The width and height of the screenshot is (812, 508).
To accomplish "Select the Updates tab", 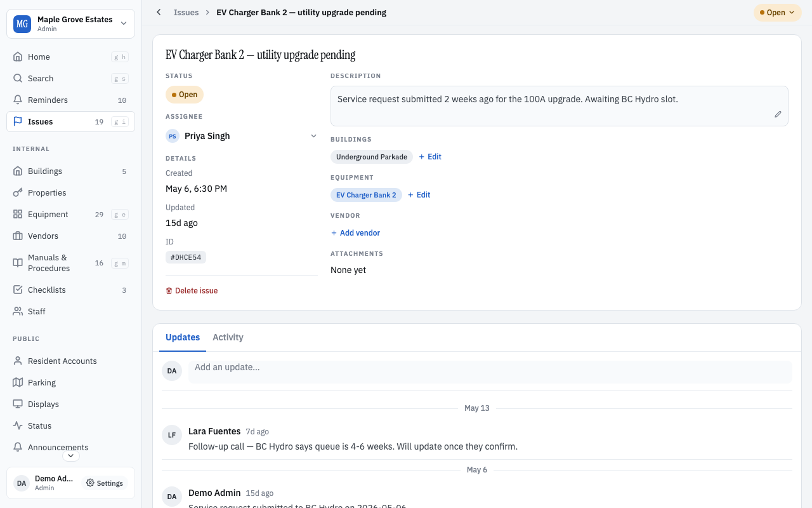I will [183, 337].
